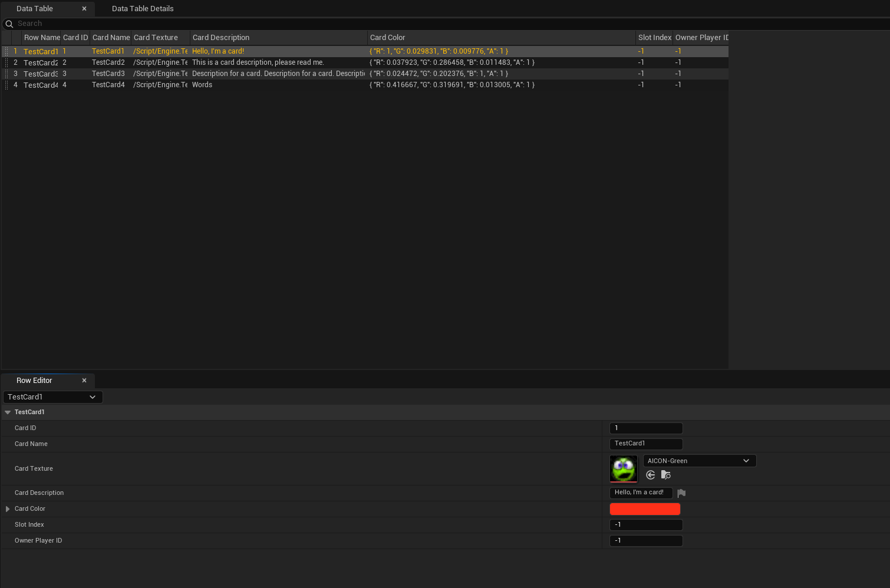This screenshot has height=588, width=890.
Task: Close the Row Editor tab
Action: (84, 381)
